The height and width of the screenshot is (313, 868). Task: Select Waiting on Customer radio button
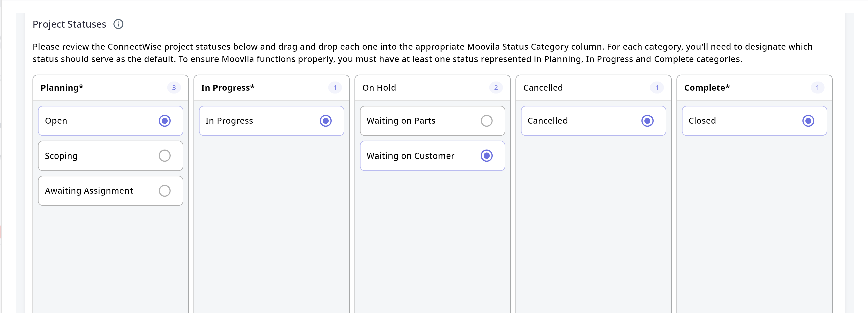tap(486, 156)
